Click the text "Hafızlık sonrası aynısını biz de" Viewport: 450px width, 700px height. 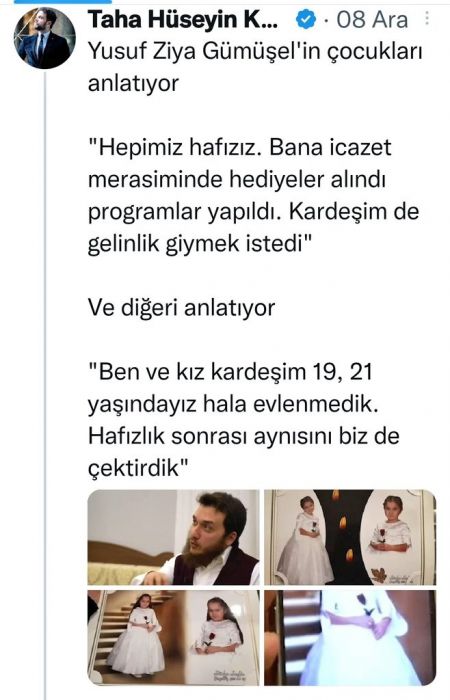(x=244, y=436)
